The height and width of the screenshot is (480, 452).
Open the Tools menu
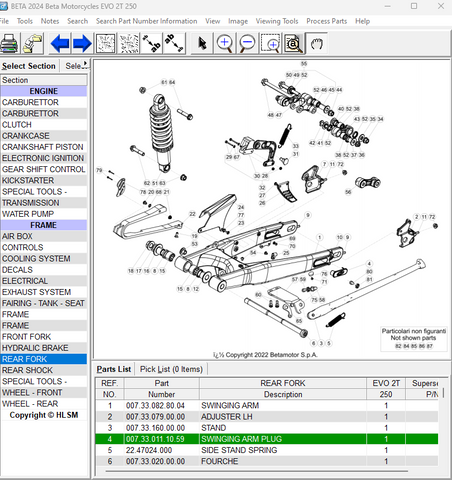point(25,21)
